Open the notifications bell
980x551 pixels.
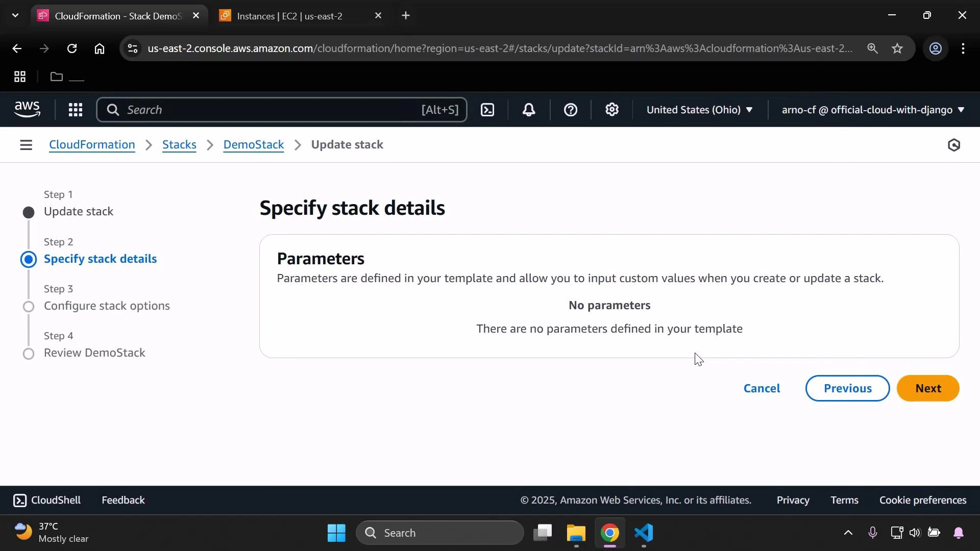(x=529, y=110)
